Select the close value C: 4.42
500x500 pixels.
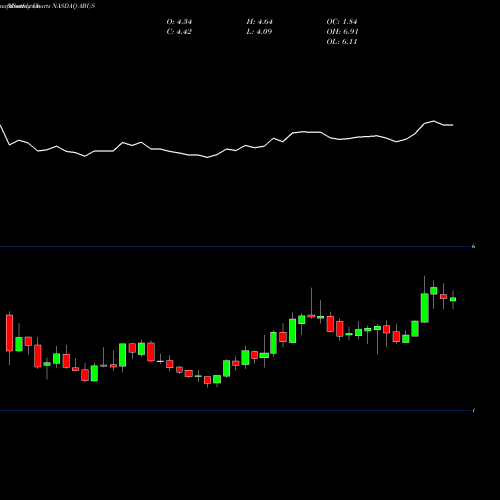179,32
